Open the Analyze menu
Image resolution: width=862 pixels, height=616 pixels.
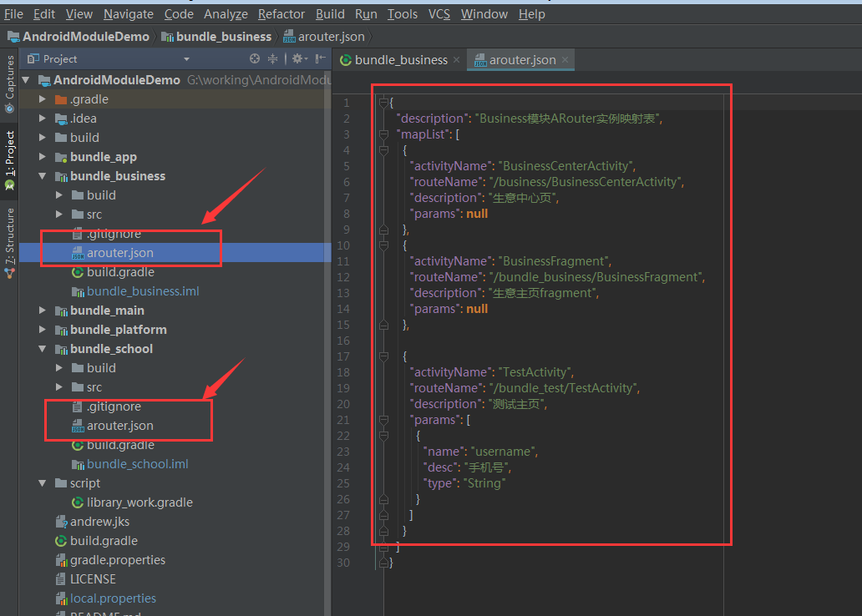(226, 13)
